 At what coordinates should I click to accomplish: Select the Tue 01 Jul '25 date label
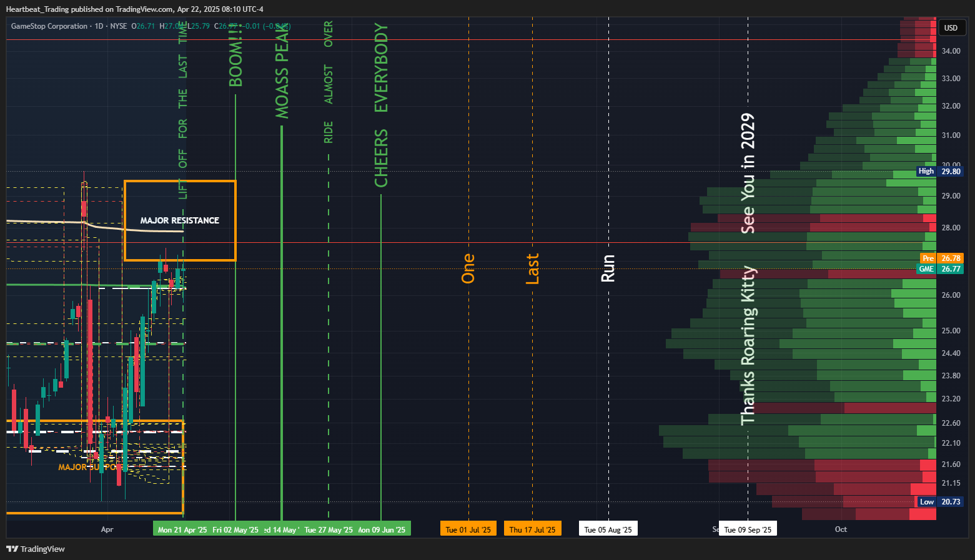point(468,529)
